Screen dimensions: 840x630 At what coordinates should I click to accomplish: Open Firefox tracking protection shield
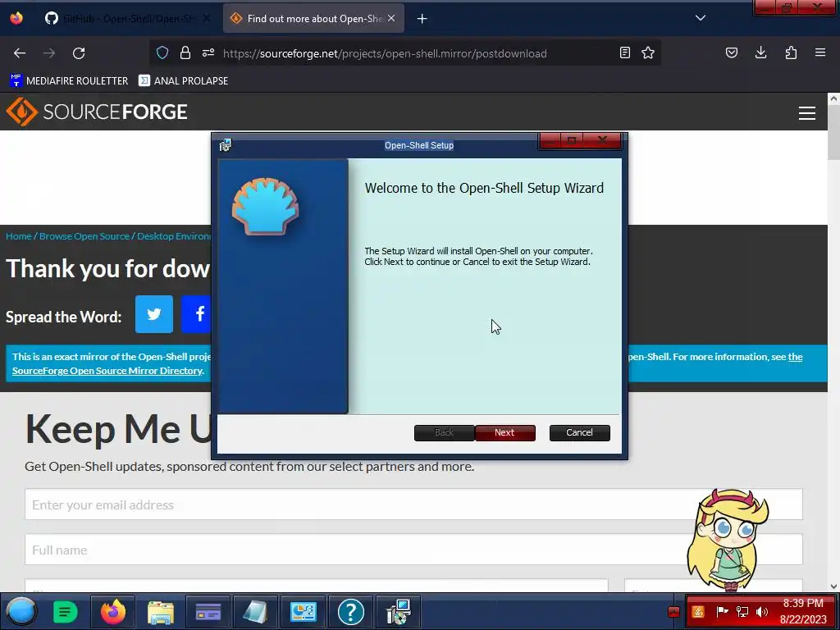162,53
